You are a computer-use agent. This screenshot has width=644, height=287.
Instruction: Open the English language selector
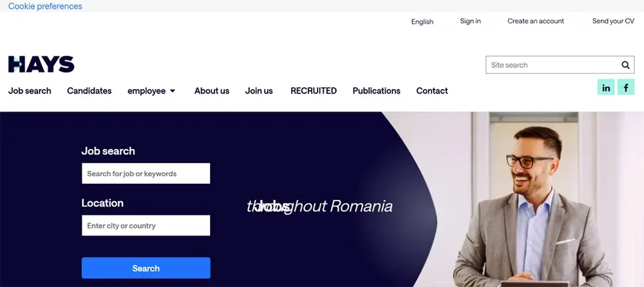(422, 21)
